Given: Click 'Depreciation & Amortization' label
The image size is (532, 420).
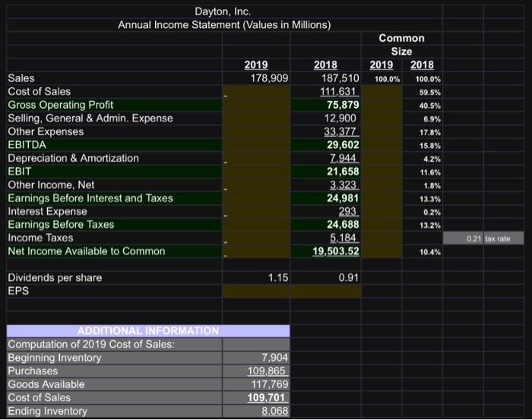Looking at the screenshot, I should pyautogui.click(x=73, y=158).
